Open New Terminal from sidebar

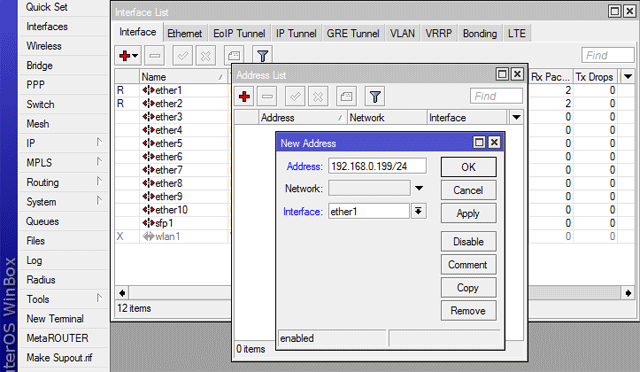coord(55,319)
